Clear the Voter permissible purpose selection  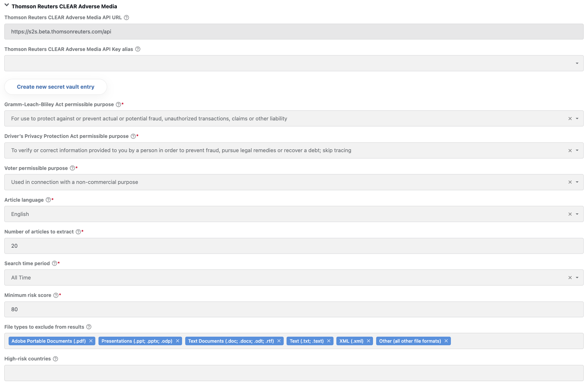[570, 182]
